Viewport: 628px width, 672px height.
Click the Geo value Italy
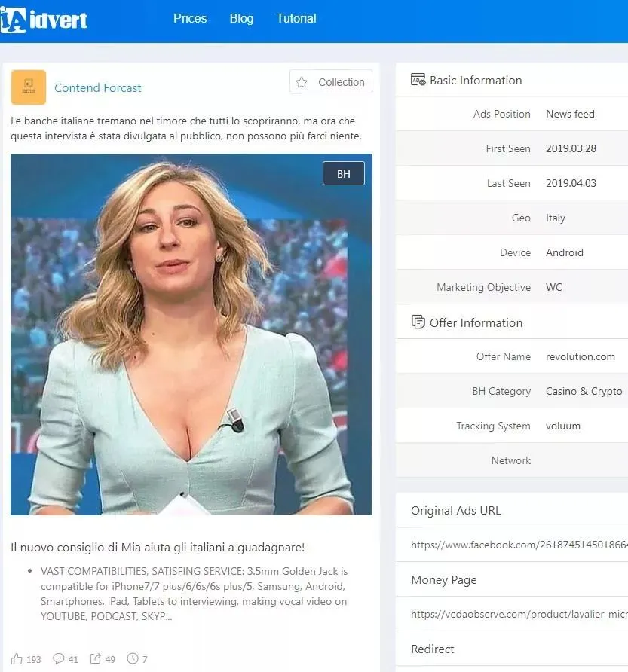(556, 218)
